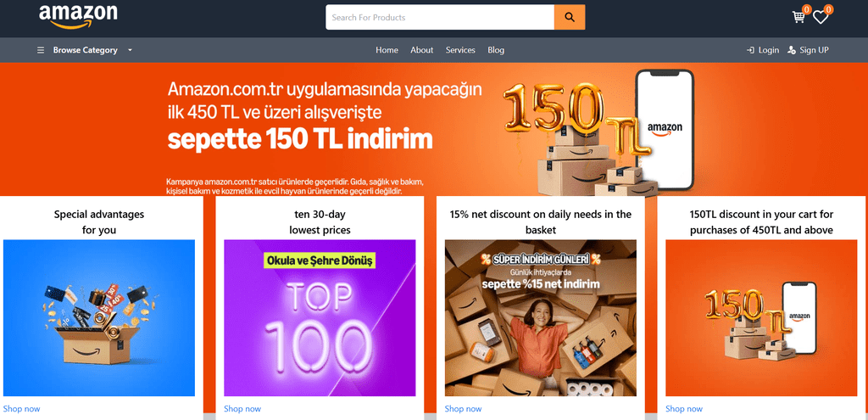868x420 pixels.
Task: Click the orange search magnifier button
Action: click(569, 17)
